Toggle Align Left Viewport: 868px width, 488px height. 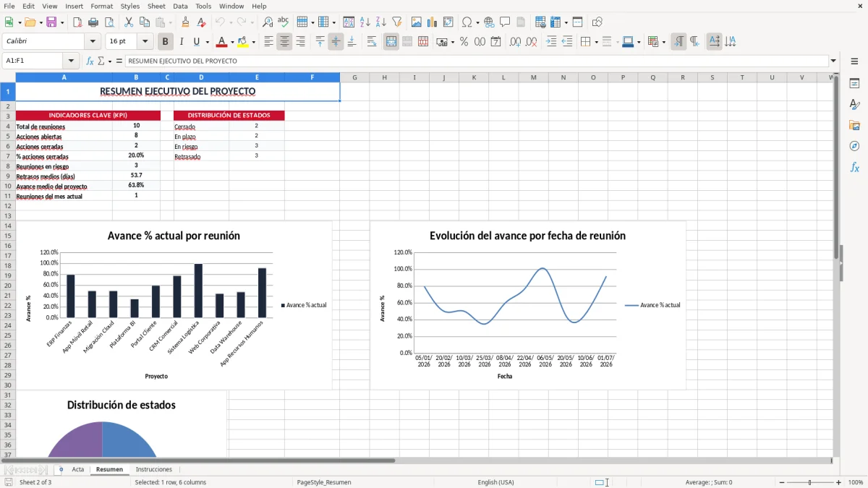click(268, 42)
